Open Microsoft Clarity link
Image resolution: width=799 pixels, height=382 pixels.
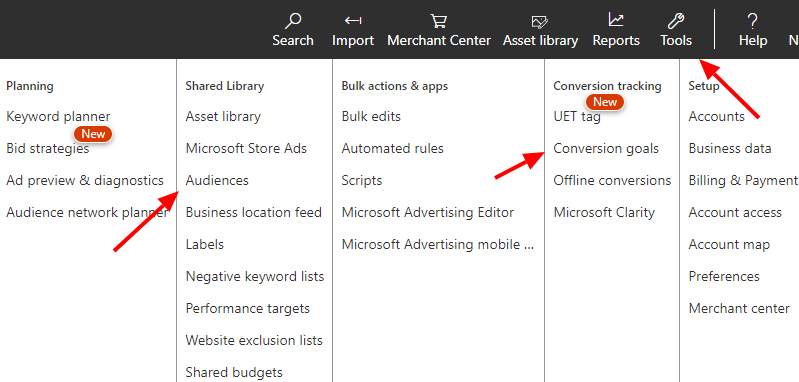[604, 212]
